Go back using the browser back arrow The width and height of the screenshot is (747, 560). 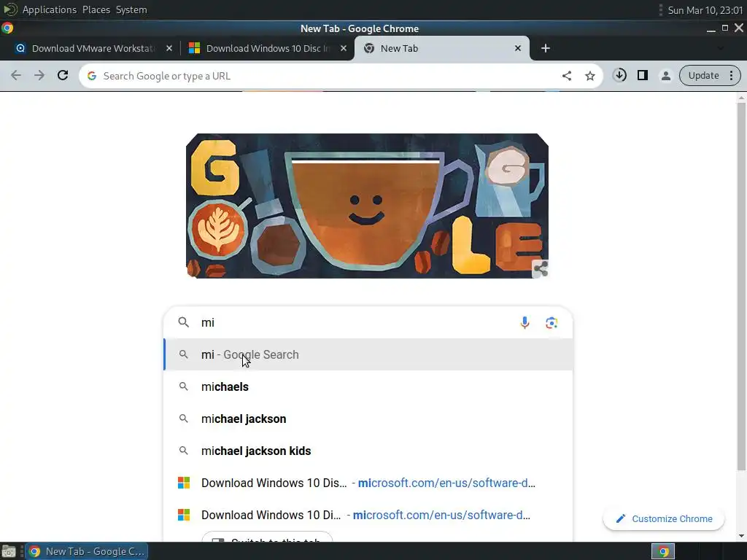(16, 76)
